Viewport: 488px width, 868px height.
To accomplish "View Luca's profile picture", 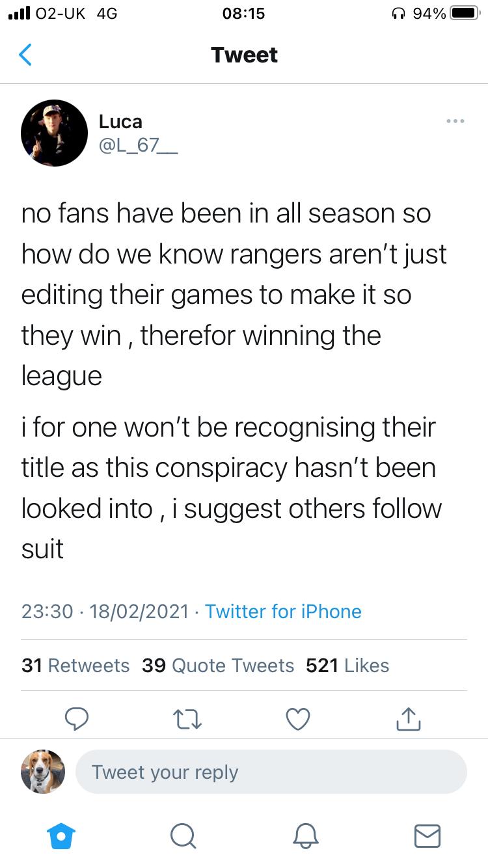I will click(x=55, y=133).
